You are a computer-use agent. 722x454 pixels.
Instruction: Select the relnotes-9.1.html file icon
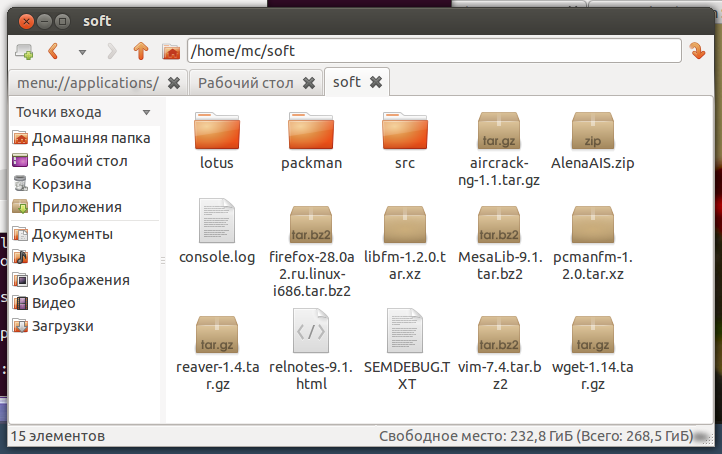(x=311, y=331)
